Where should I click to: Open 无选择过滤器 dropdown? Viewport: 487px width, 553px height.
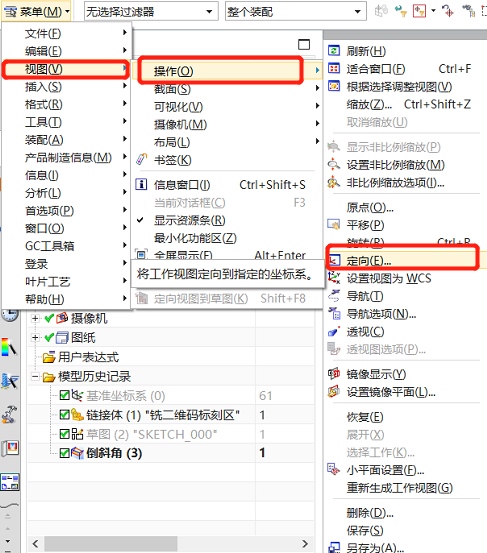click(151, 12)
